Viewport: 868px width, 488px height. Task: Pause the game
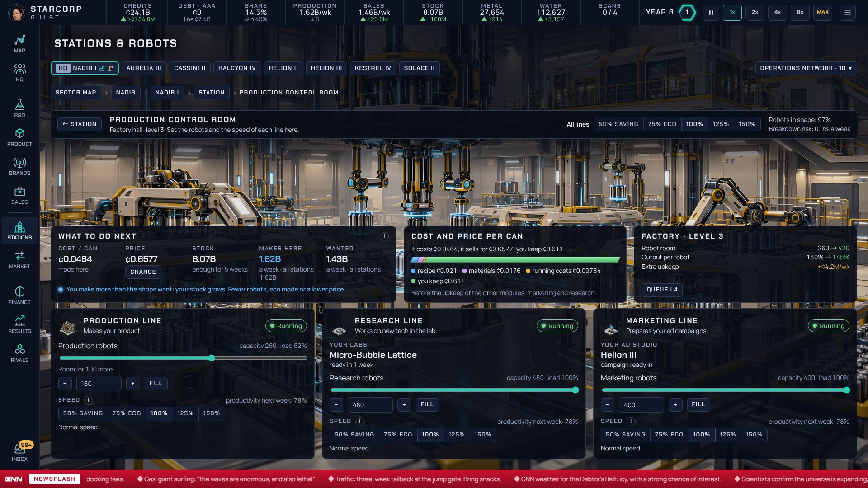[x=711, y=12]
